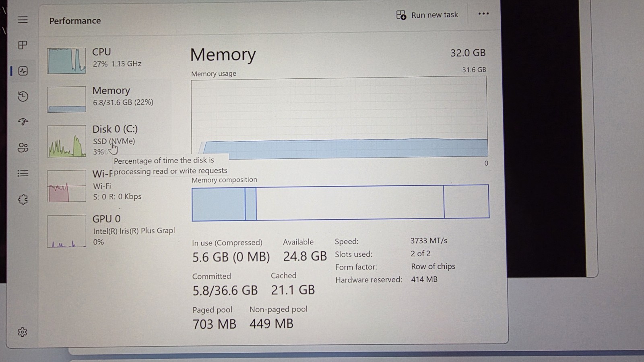The width and height of the screenshot is (644, 362).
Task: Open the three-dot more options menu
Action: coord(483,14)
